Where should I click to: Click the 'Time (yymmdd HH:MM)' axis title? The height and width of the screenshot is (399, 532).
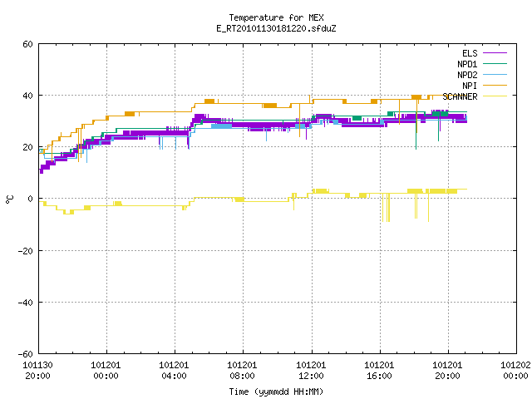pyautogui.click(x=276, y=392)
